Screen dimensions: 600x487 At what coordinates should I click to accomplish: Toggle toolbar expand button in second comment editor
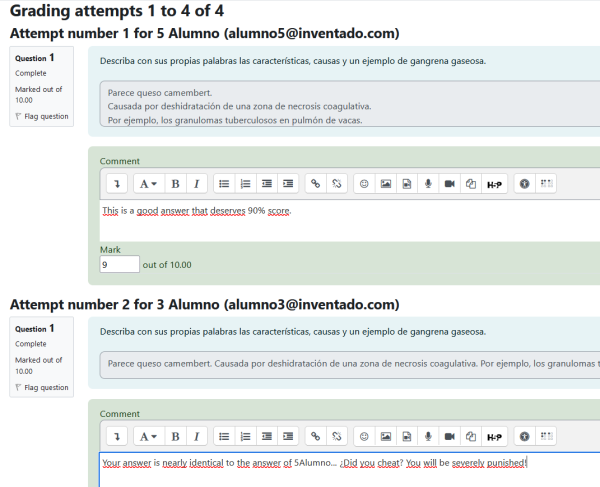click(117, 437)
